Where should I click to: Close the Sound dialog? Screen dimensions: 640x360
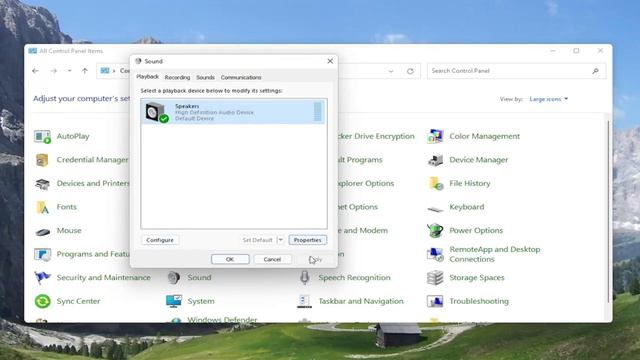coord(330,61)
